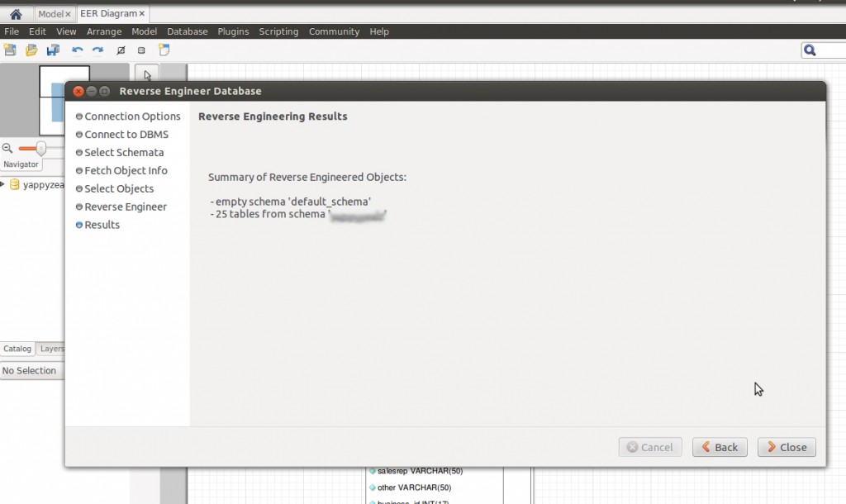
Task: Adjust the zoom slider in the Navigator
Action: [x=41, y=147]
